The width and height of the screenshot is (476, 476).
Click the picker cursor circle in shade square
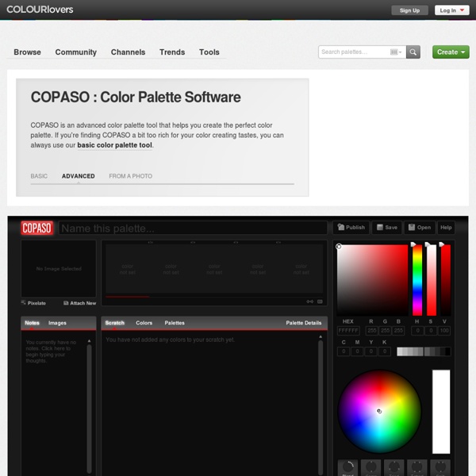tap(339, 247)
